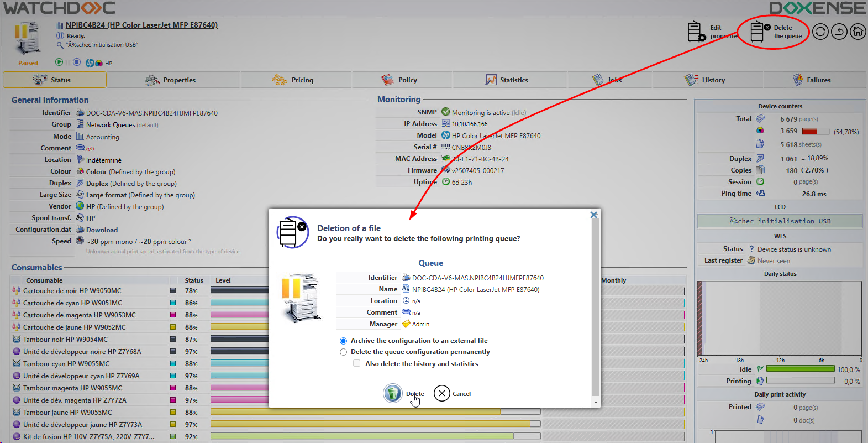Click the green play resume icon
The image size is (868, 443).
pos(59,62)
